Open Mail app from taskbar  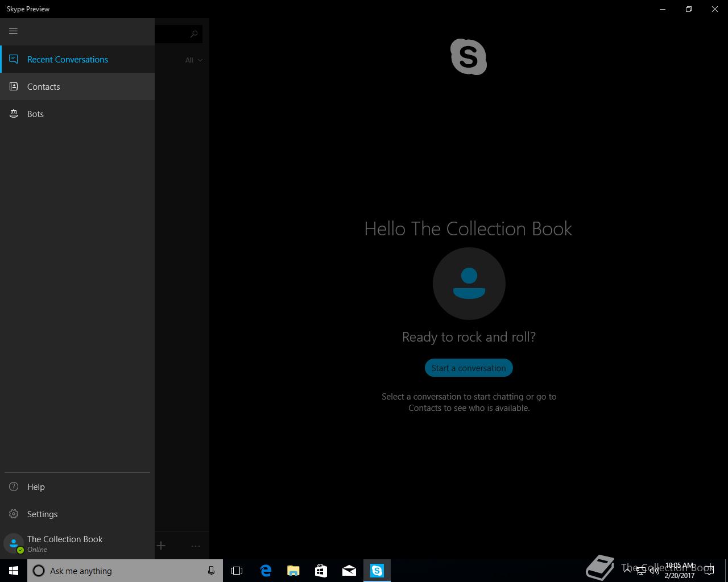[x=349, y=571]
